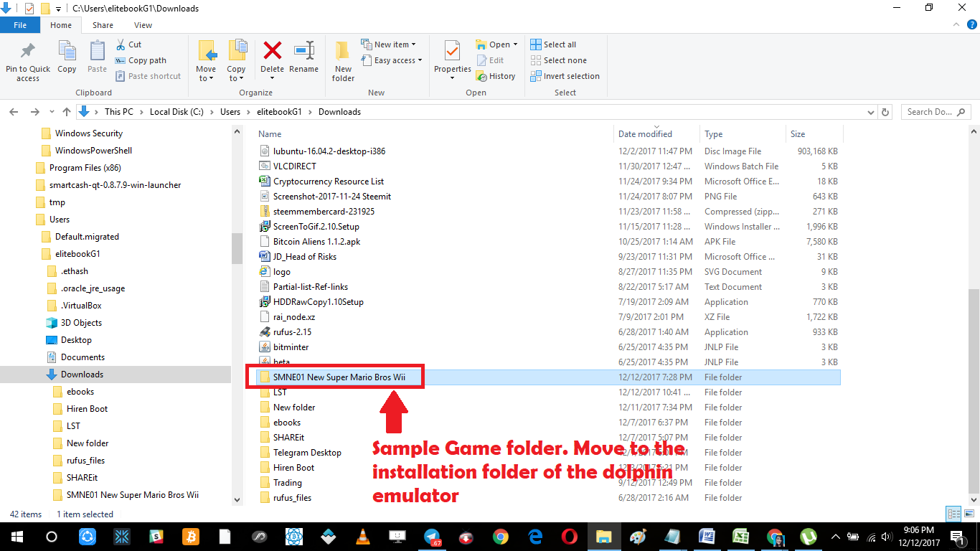
Task: Open uTorrent from the taskbar
Action: [x=808, y=537]
